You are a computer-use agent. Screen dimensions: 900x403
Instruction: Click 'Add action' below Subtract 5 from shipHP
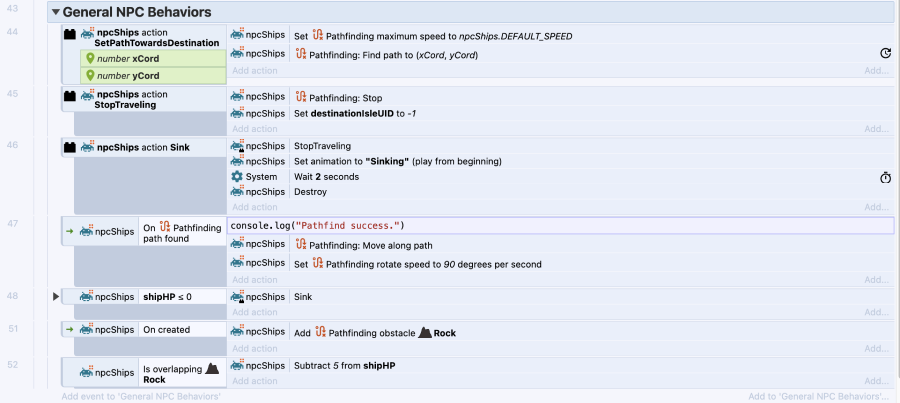[x=255, y=381]
